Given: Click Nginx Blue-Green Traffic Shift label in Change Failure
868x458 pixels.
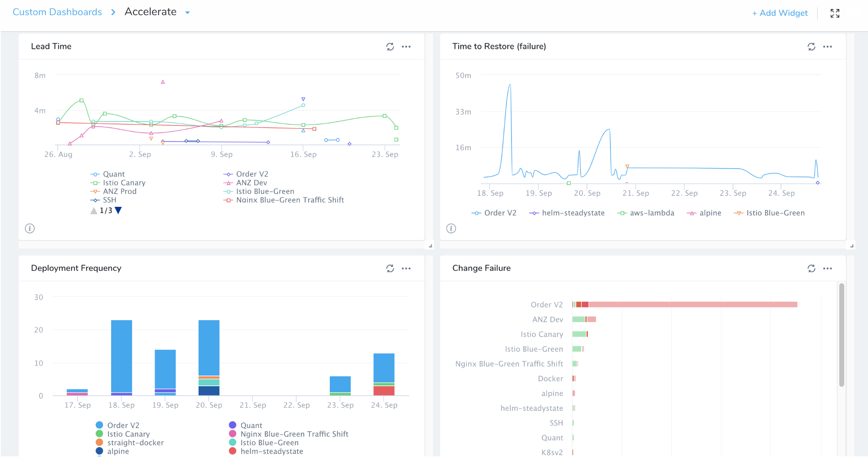Looking at the screenshot, I should click(509, 364).
